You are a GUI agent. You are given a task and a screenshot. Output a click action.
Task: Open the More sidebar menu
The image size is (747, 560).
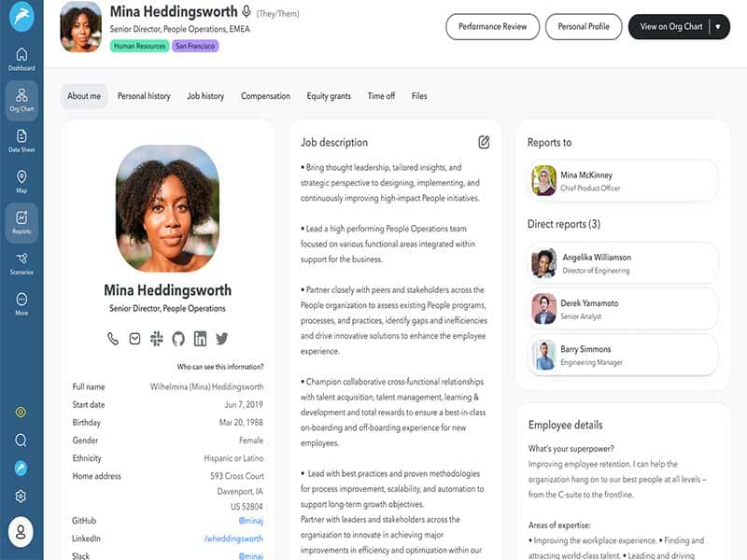click(21, 304)
